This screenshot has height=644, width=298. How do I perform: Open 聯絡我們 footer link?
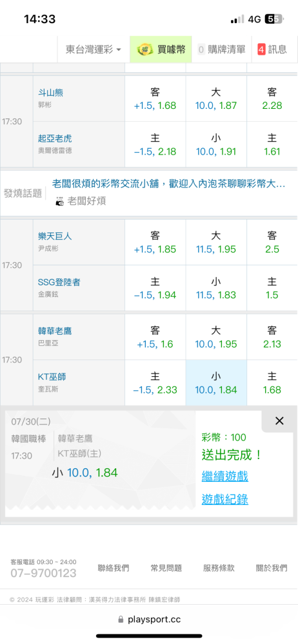pyautogui.click(x=114, y=568)
